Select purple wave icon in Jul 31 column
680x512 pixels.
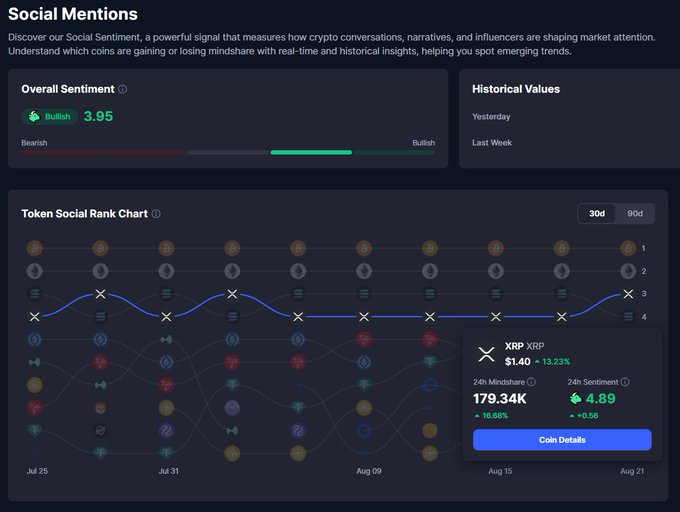[x=167, y=430]
